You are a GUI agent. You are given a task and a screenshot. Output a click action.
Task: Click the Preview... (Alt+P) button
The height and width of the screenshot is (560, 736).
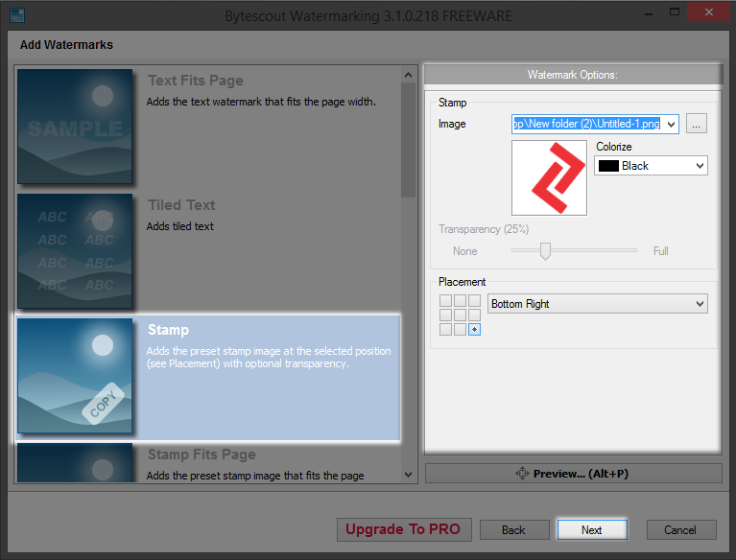pos(573,473)
